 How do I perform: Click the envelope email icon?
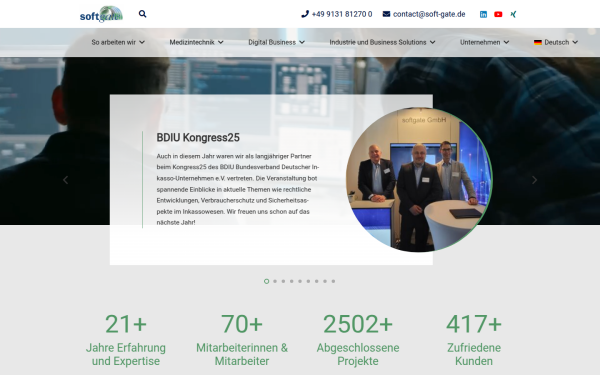386,14
